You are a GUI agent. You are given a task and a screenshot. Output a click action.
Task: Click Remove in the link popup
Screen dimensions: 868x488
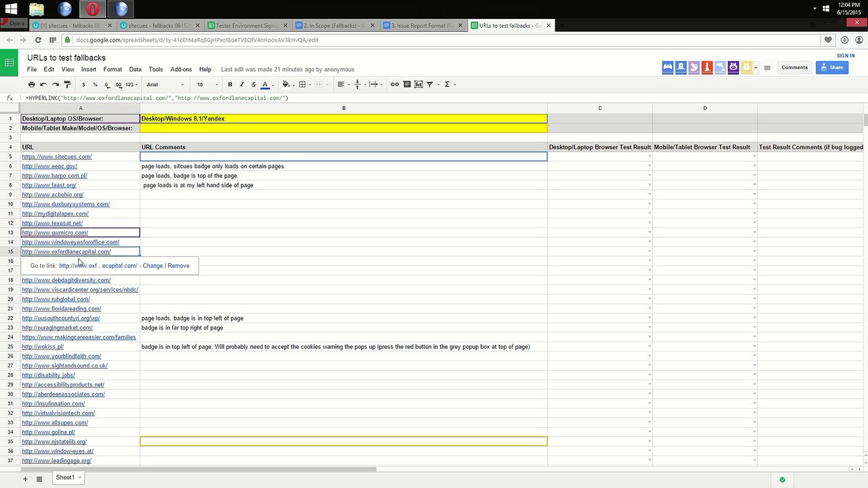pyautogui.click(x=178, y=266)
